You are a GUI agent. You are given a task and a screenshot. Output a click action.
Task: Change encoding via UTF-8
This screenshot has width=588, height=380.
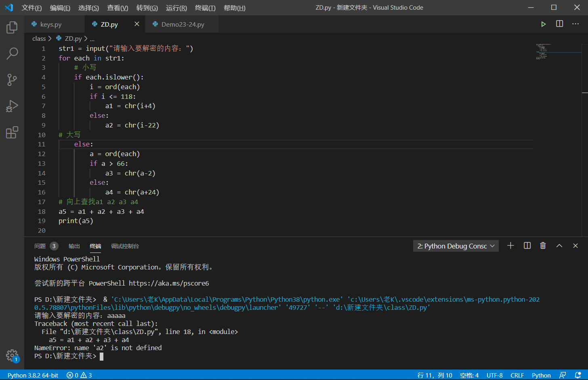coord(494,375)
